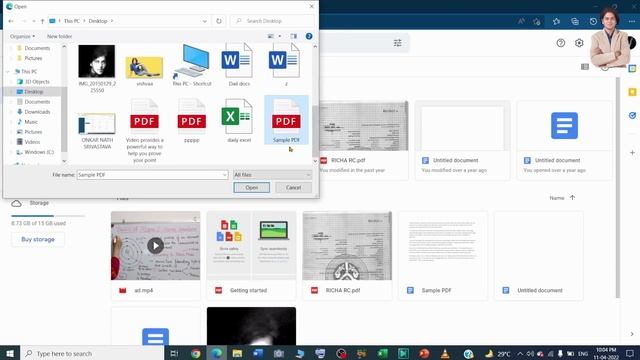Select Desktop in the navigation tree

33,92
